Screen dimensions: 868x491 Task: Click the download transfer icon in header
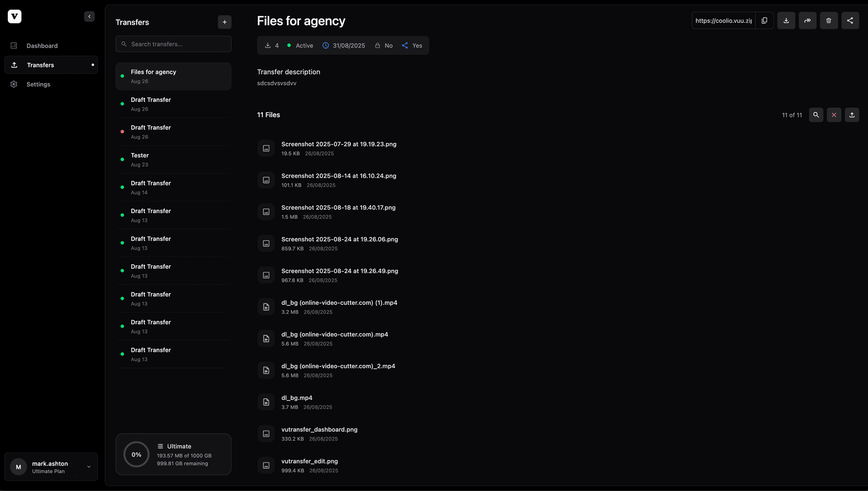pos(786,21)
